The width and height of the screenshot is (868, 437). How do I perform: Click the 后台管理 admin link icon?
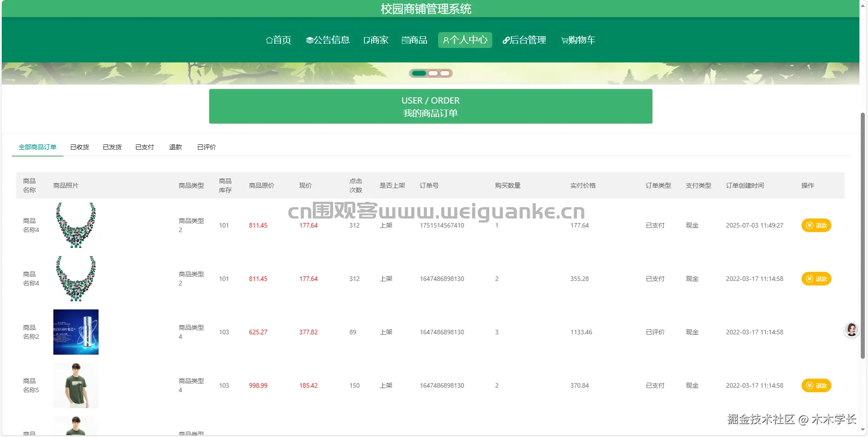click(x=505, y=40)
